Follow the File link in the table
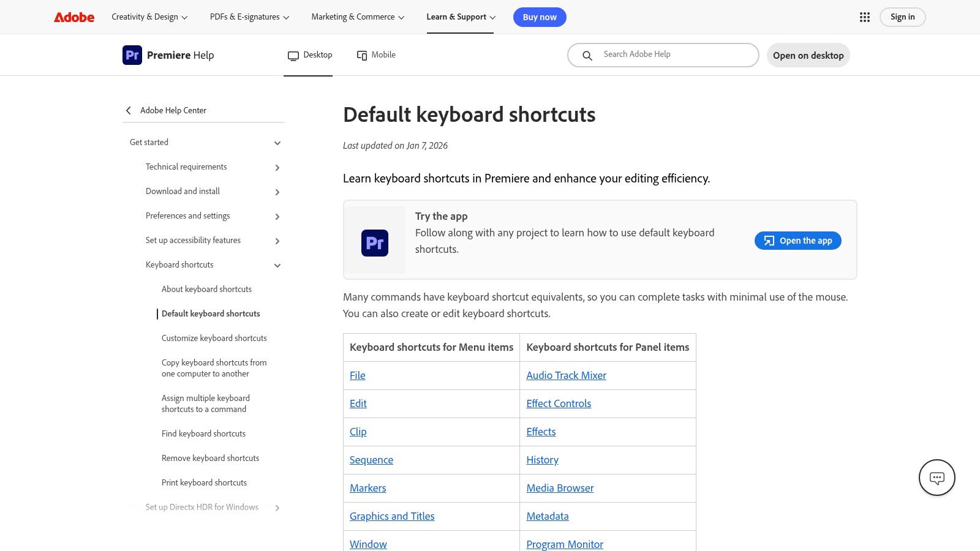980x551 pixels. tap(358, 375)
